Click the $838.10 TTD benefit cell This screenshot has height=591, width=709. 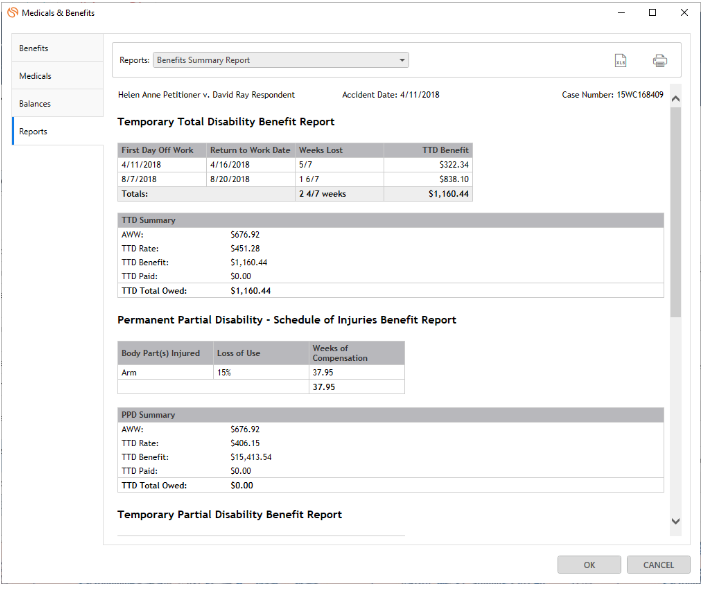(x=428, y=179)
